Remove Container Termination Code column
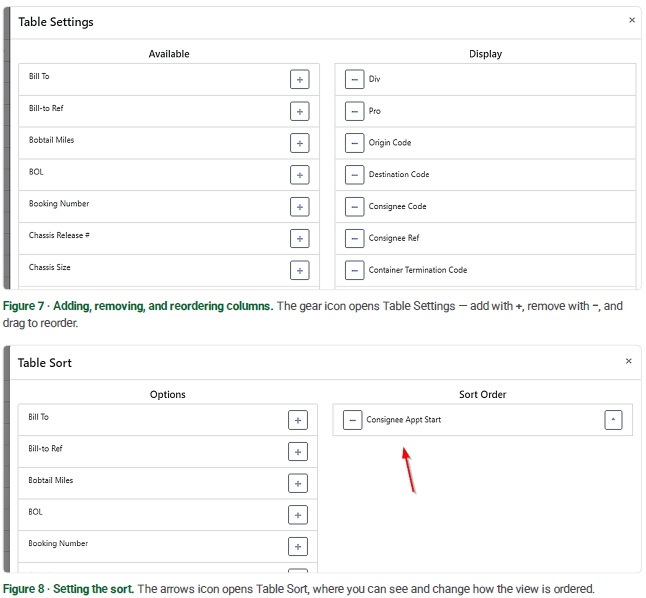Image resolution: width=646 pixels, height=598 pixels. [354, 270]
